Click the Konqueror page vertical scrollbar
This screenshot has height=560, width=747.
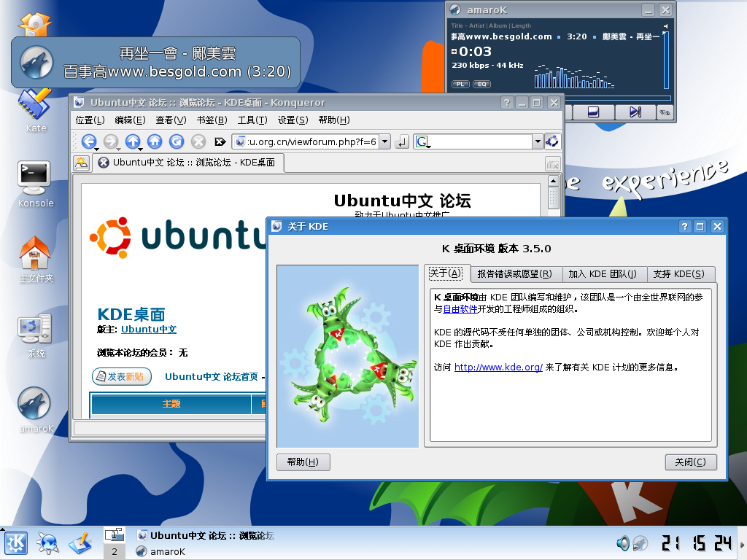[553, 196]
